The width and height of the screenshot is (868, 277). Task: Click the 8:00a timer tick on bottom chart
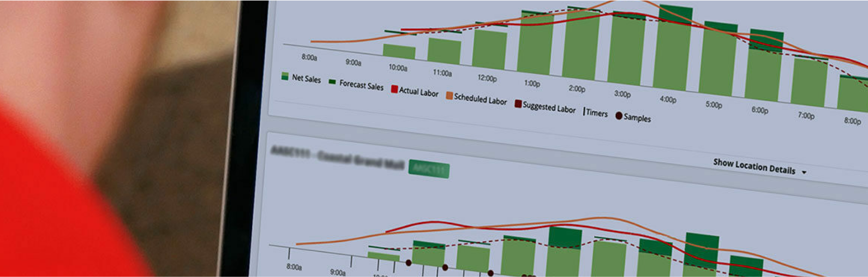point(289,253)
